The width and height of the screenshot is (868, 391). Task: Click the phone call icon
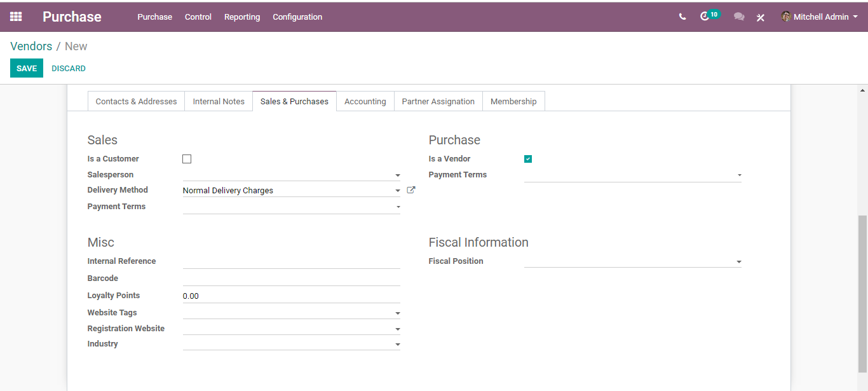pyautogui.click(x=682, y=17)
